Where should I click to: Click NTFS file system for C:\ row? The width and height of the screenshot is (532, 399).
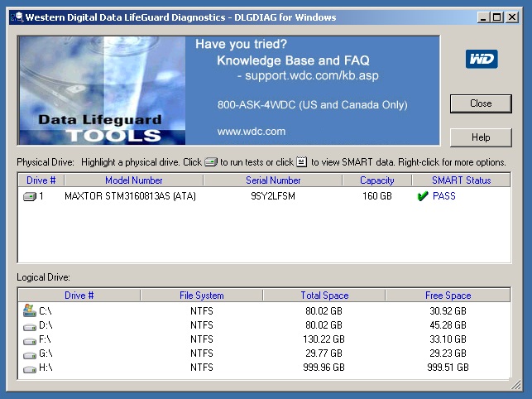click(202, 311)
